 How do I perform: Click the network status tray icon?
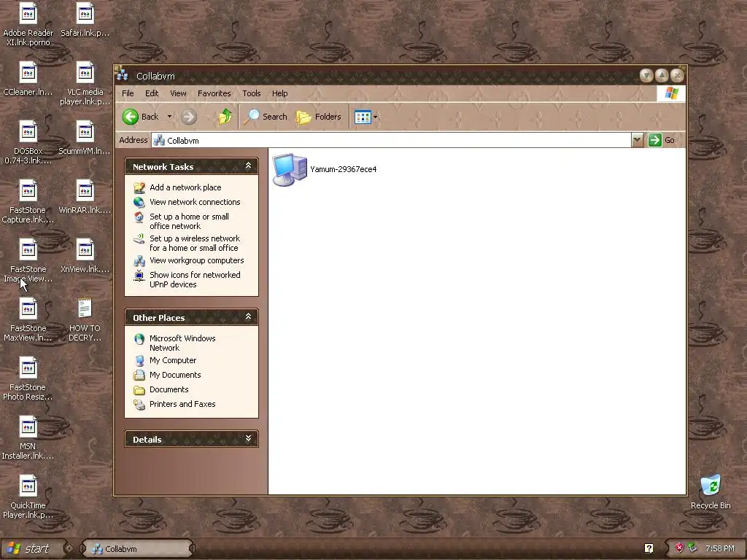pos(692,548)
